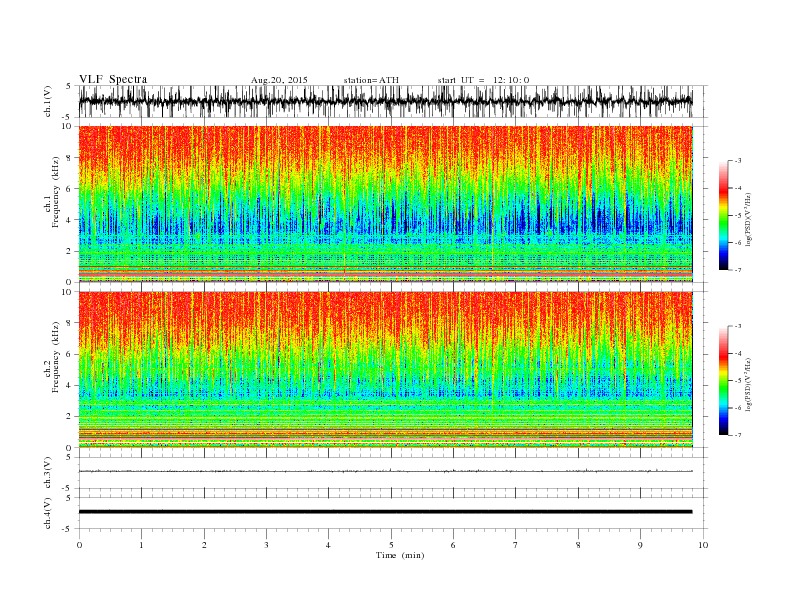Viewport: 792px width, 612px height.
Task: Click the "ch.1(V)" waveform axis label
Action: 48,101
